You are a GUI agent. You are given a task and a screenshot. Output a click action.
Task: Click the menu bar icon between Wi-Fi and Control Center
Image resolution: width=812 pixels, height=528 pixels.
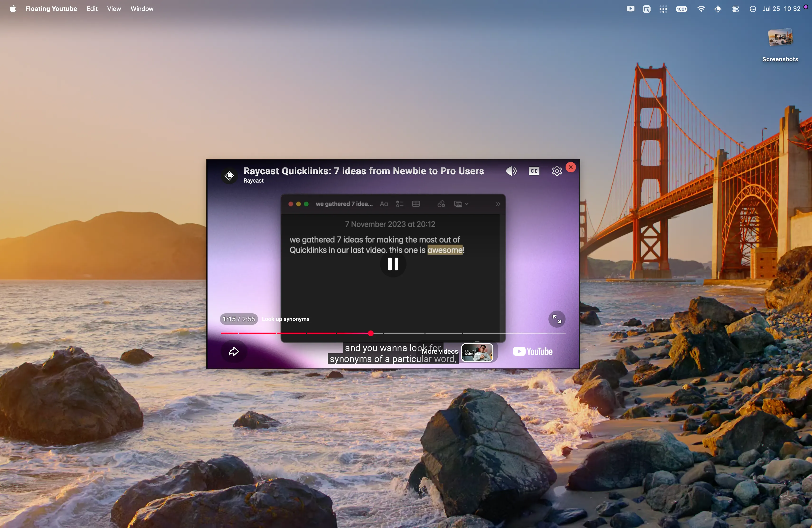tap(718, 9)
